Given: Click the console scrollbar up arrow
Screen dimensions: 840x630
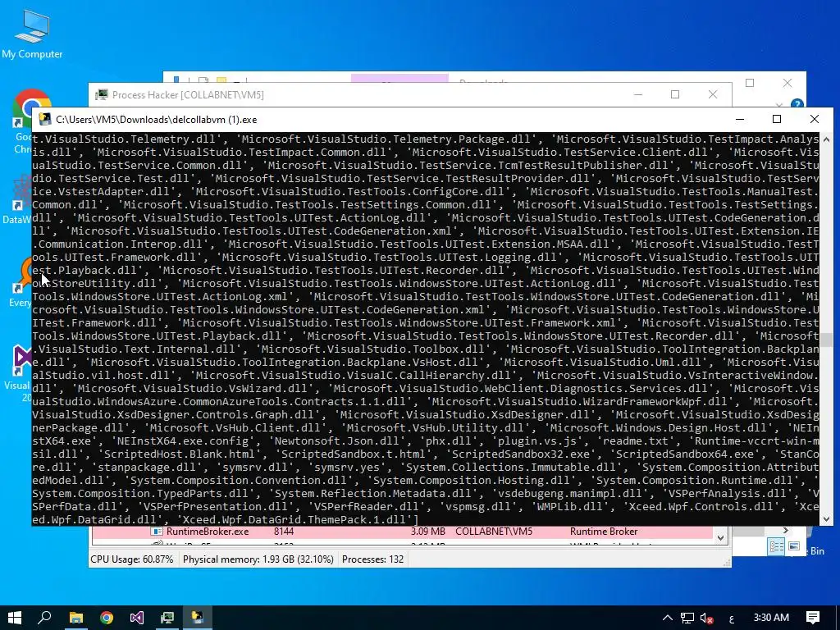Looking at the screenshot, I should (x=827, y=139).
